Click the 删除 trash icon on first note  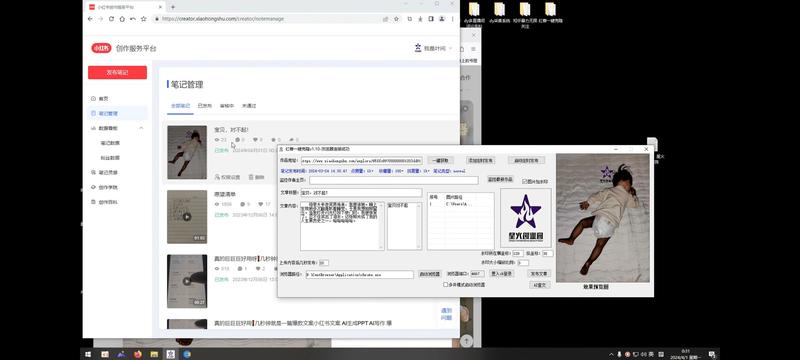[251, 177]
